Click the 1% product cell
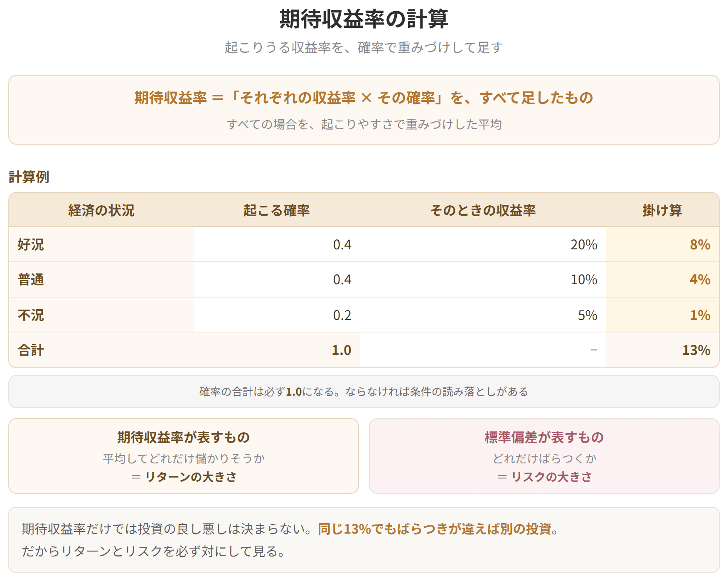Image resolution: width=728 pixels, height=581 pixels. pos(700,315)
